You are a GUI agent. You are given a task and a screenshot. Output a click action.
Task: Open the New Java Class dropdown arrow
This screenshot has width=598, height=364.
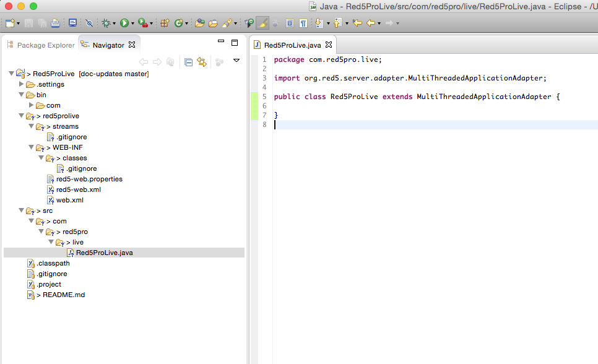pyautogui.click(x=186, y=24)
